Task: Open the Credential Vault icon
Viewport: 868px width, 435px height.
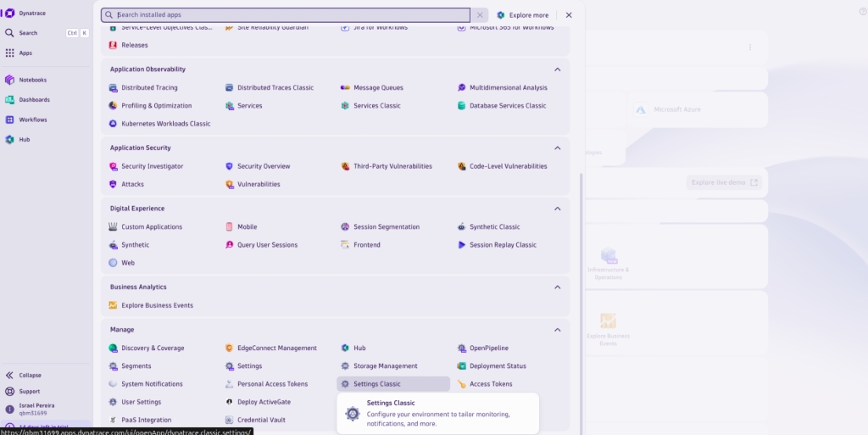Action: coord(229,421)
